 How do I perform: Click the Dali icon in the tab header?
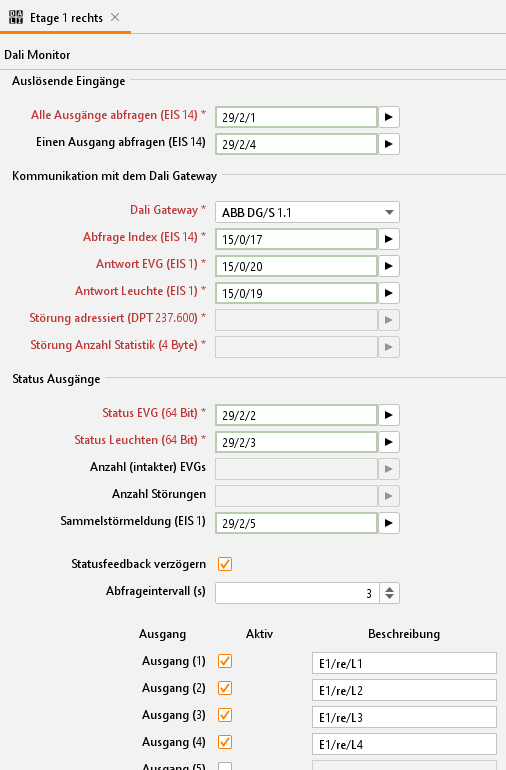click(x=16, y=17)
